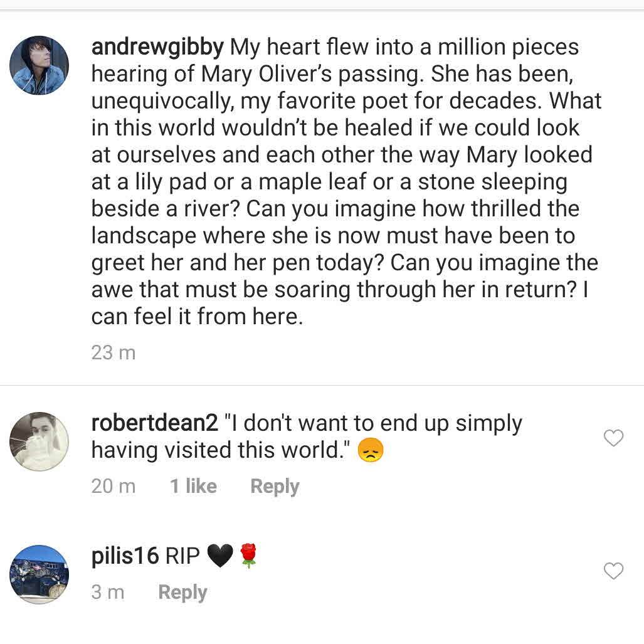Go to the andrewgibby username link

point(157,47)
